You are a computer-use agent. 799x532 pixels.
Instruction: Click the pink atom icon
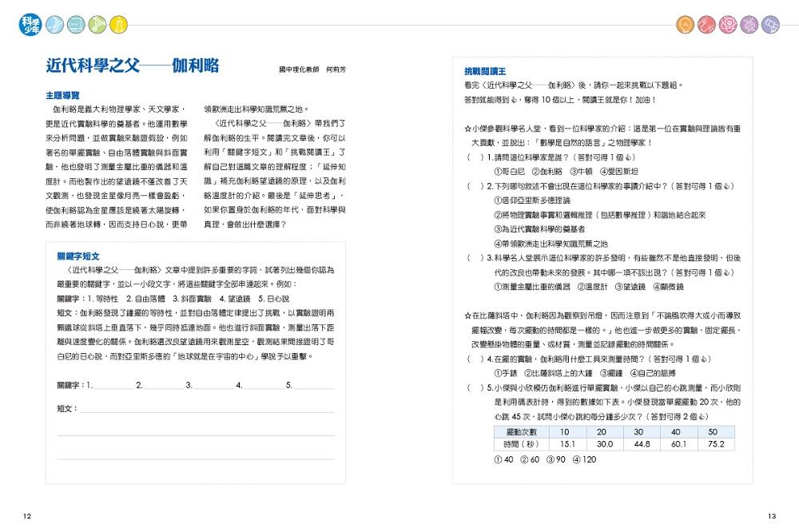tap(728, 25)
